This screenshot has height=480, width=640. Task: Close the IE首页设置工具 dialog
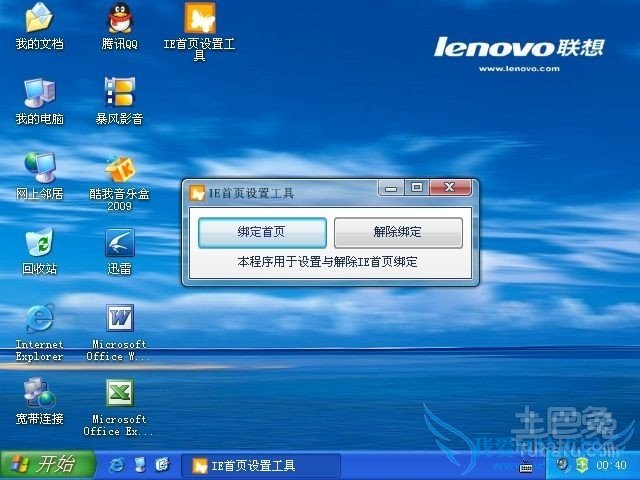click(450, 188)
